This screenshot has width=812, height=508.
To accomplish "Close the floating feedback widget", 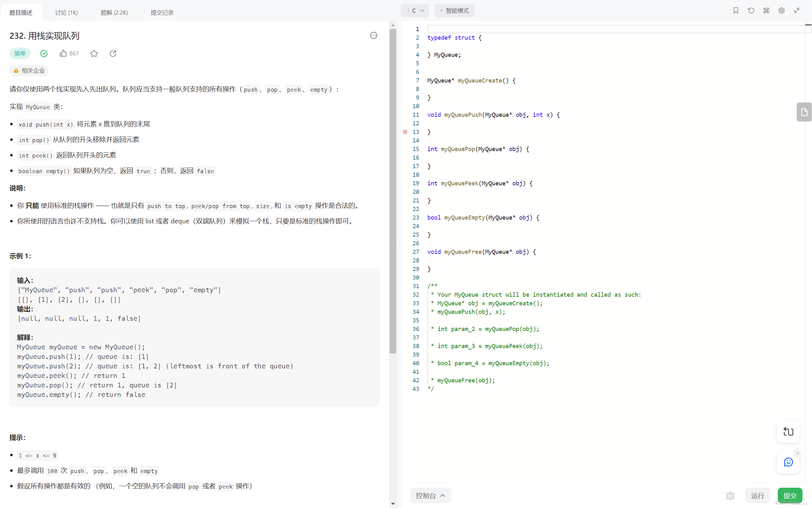I will point(797,453).
